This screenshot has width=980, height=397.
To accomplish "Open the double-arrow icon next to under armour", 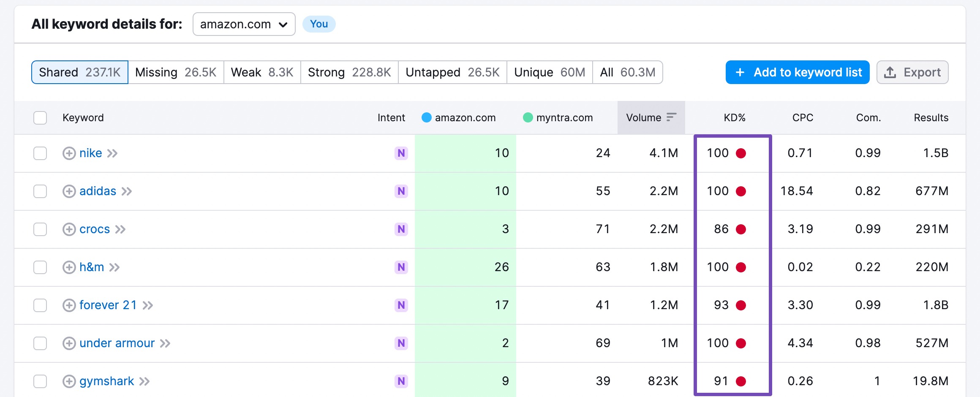I will [165, 343].
